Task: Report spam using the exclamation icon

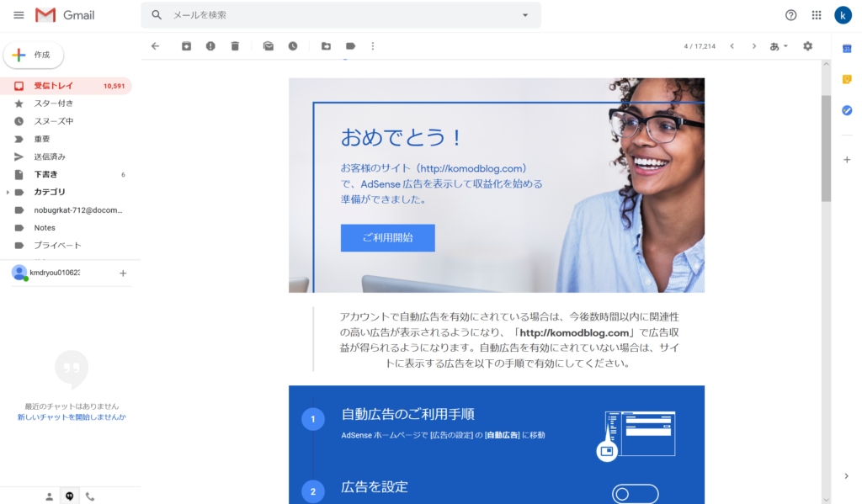Action: pos(210,46)
